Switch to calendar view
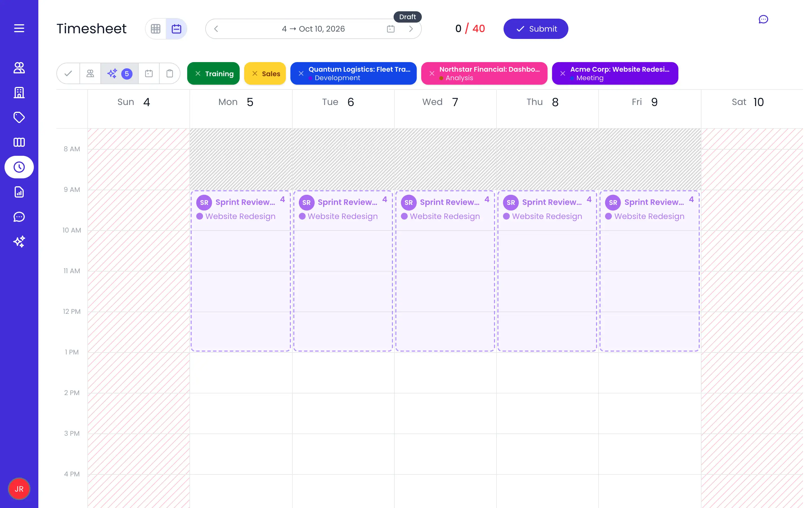Screen dimensions: 812x508 click(176, 29)
